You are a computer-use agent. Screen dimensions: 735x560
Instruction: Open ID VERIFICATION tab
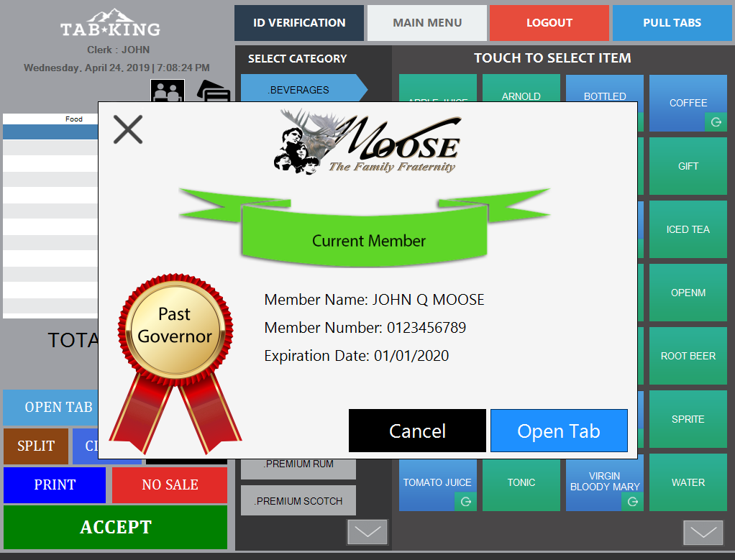click(299, 23)
